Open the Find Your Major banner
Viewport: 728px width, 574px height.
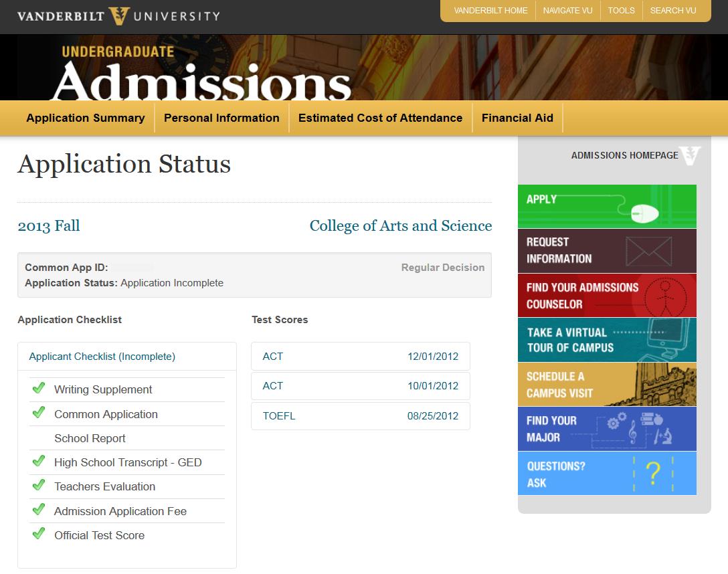607,429
